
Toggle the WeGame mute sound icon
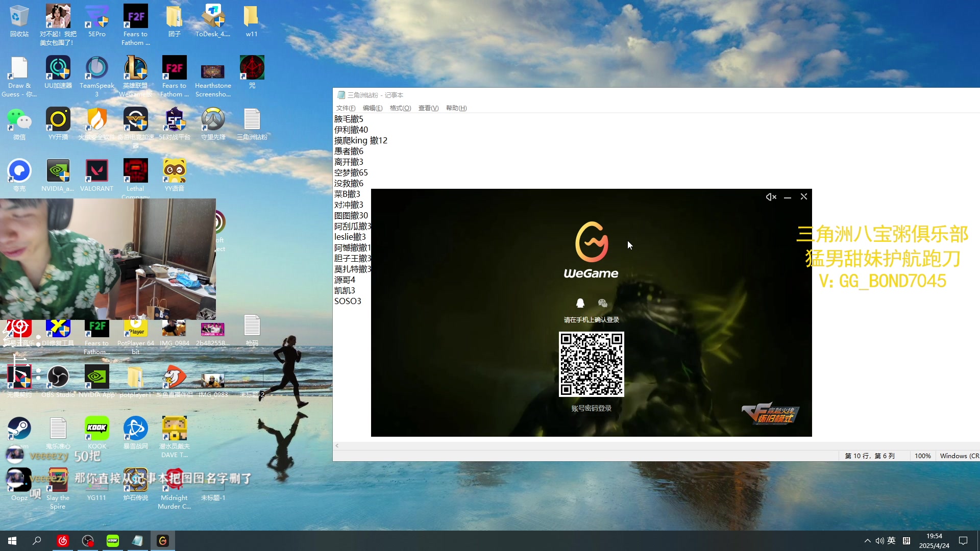771,197
